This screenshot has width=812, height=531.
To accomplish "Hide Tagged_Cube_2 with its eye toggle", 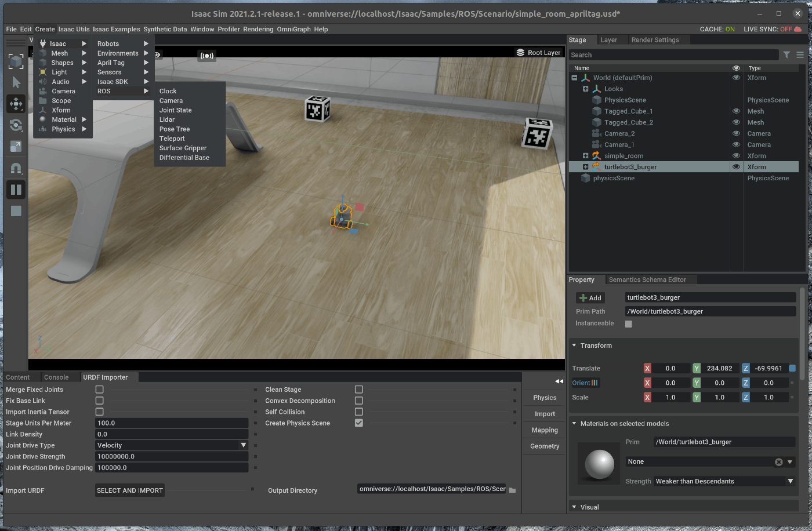I will tap(736, 122).
